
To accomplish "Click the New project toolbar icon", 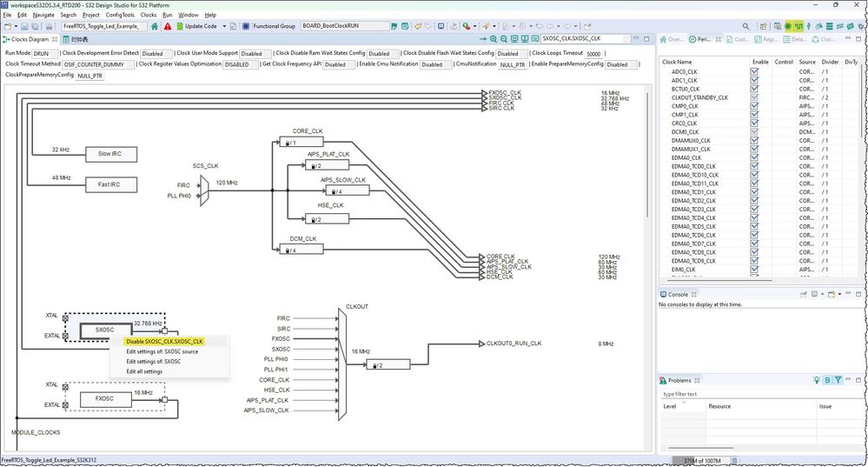I will click(8, 26).
